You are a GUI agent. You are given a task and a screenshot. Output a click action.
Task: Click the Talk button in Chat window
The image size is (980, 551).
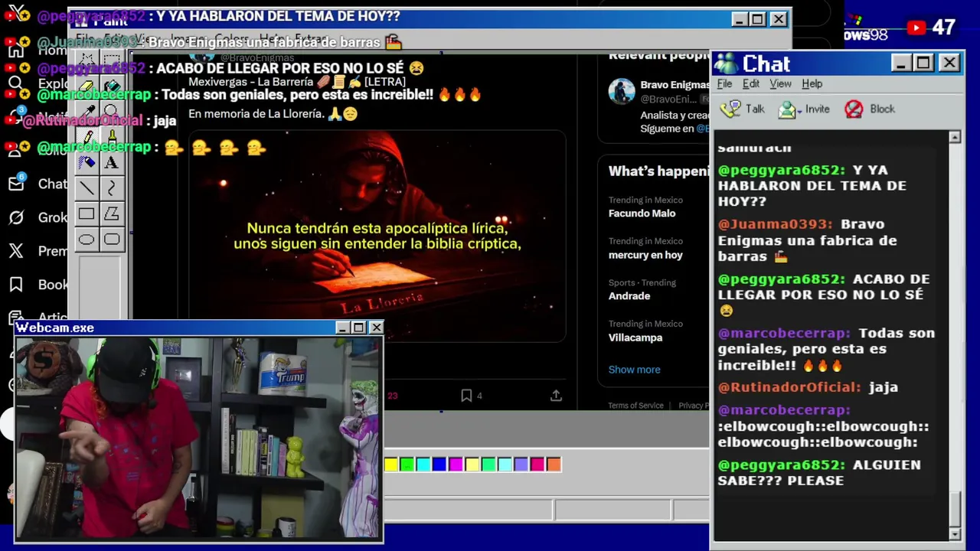[x=743, y=109]
